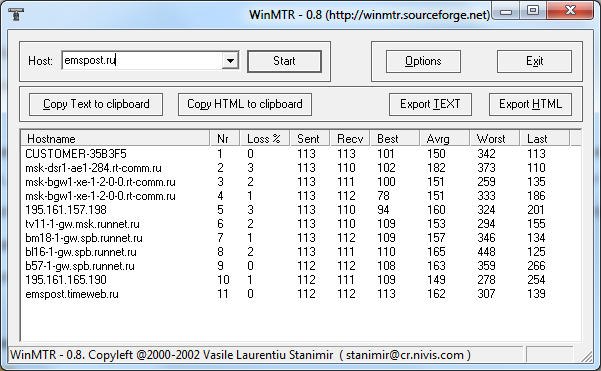
Task: Click Worst value 307 for emspost.timeweb.ru
Action: (x=486, y=294)
